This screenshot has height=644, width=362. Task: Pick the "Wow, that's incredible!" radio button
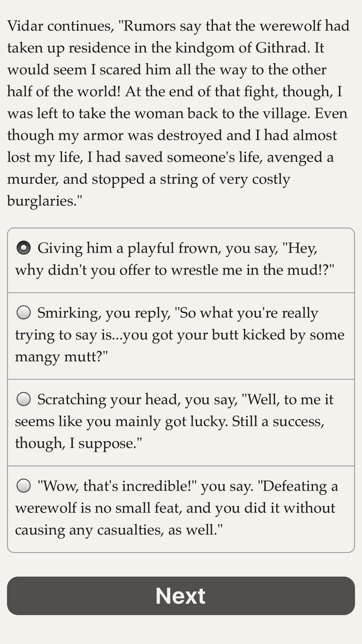pyautogui.click(x=24, y=486)
